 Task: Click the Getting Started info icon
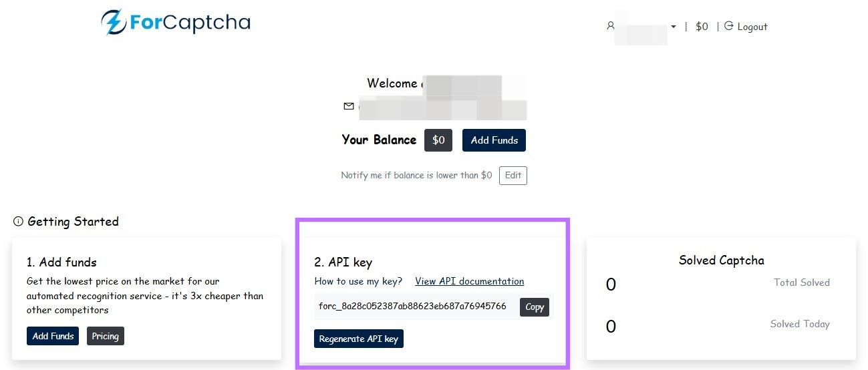[18, 222]
